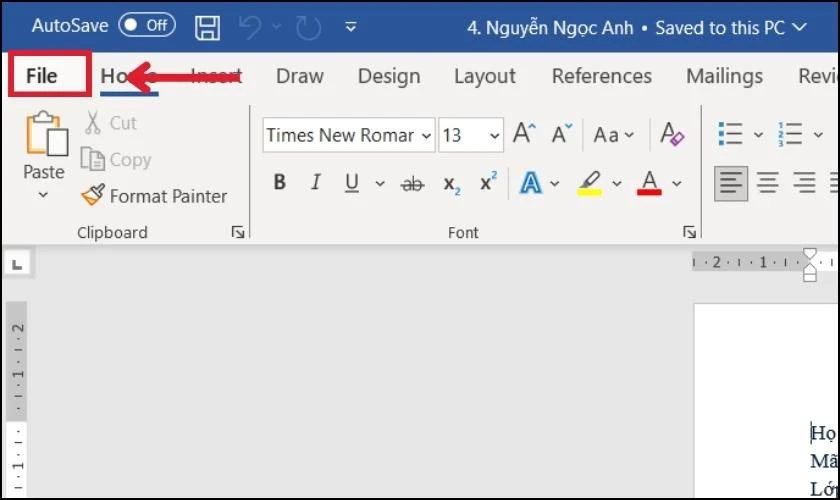
Task: Open the Mailings tab
Action: [724, 76]
